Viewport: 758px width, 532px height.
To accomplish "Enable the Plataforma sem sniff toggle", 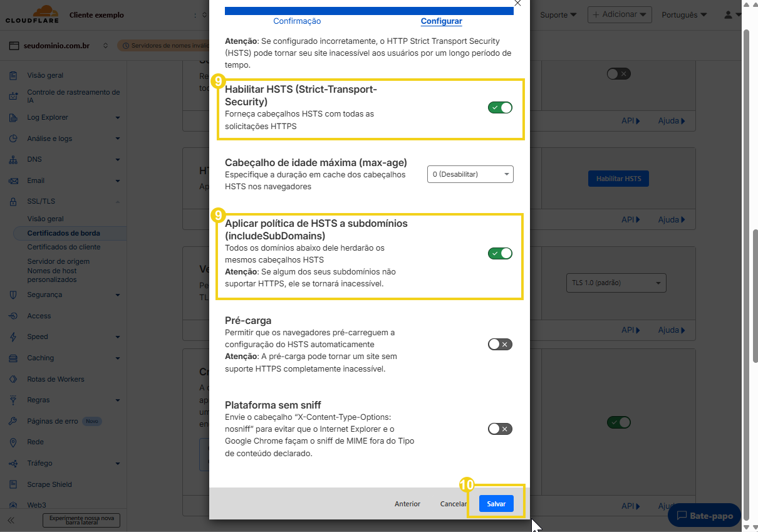I will 500,429.
